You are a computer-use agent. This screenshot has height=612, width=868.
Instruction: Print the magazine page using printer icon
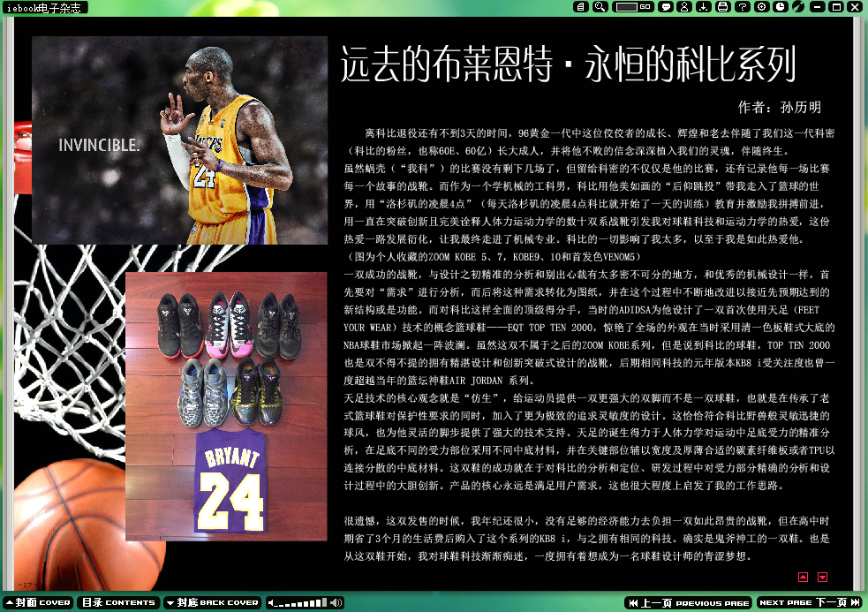722,7
